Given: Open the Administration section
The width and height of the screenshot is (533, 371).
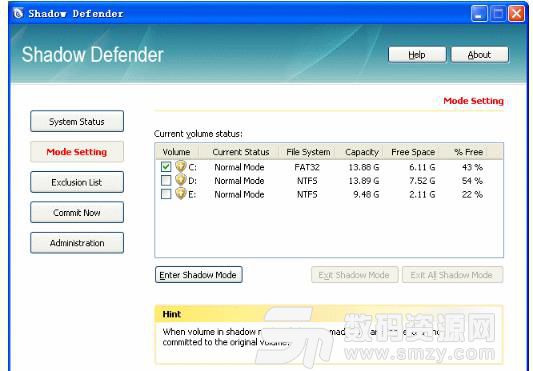Looking at the screenshot, I should click(x=77, y=243).
